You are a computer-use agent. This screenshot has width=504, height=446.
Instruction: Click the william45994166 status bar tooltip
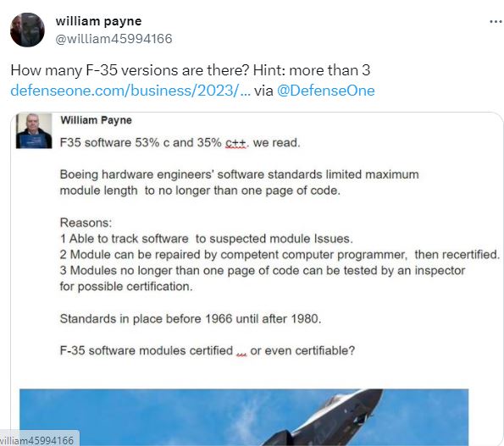pyautogui.click(x=39, y=440)
